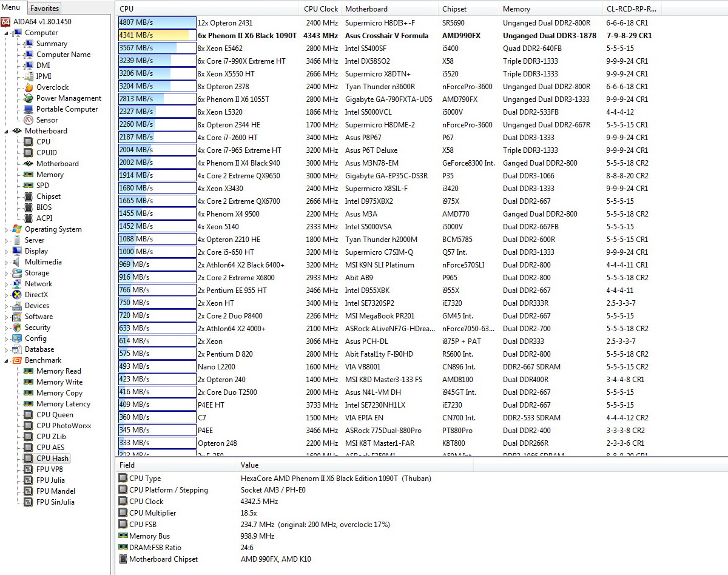Image resolution: width=728 pixels, height=575 pixels.
Task: Sort by the Memory column header
Action: 550,9
